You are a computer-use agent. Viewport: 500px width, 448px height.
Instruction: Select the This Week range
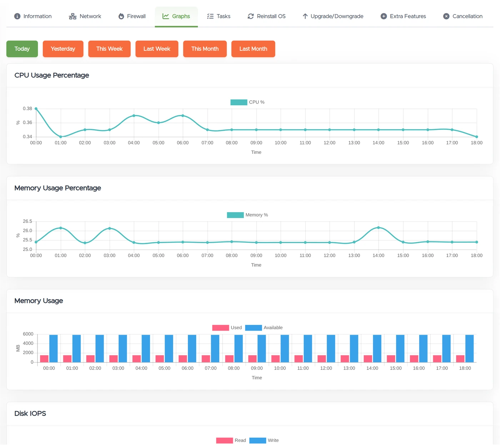tap(109, 49)
